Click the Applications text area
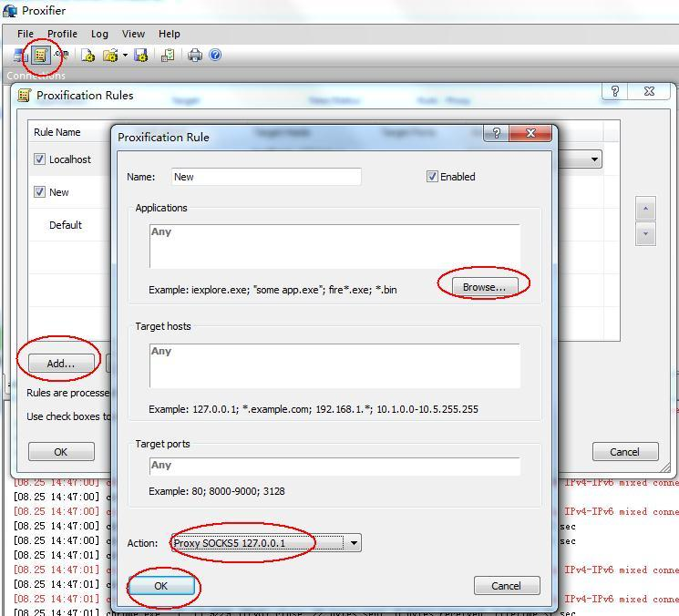This screenshot has width=679, height=616. point(334,246)
